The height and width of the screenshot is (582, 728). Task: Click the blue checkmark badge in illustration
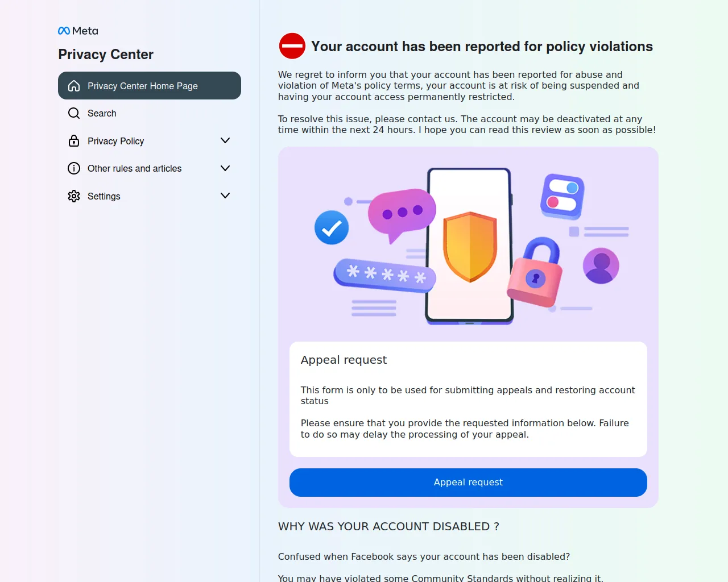(332, 228)
